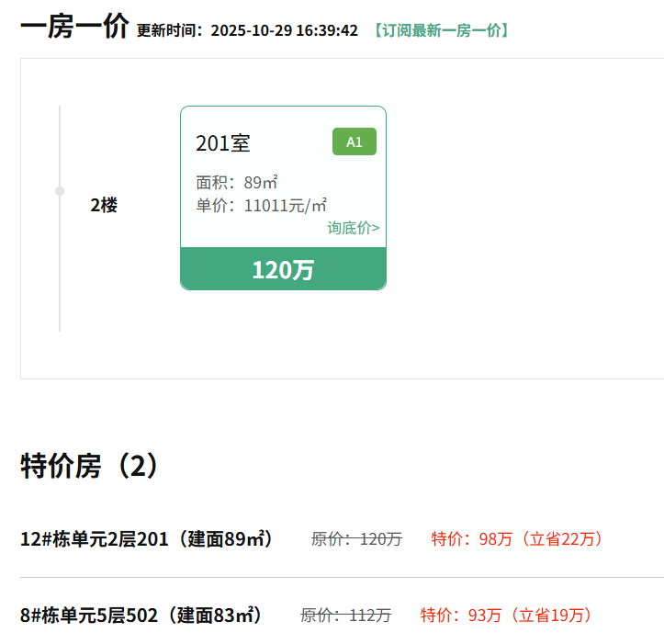
Task: Click the 一房一价 section heading
Action: point(75,27)
